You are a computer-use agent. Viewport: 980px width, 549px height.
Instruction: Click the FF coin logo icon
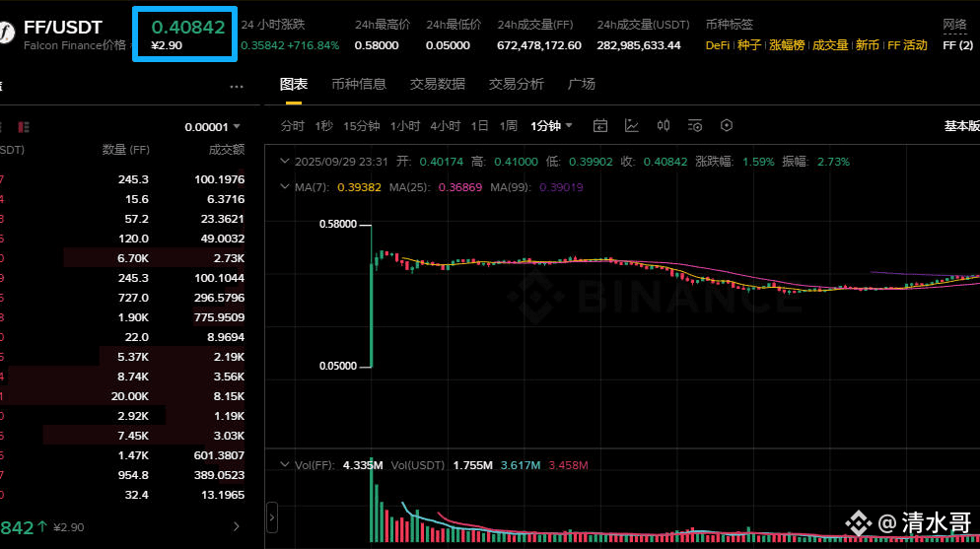(x=6, y=33)
